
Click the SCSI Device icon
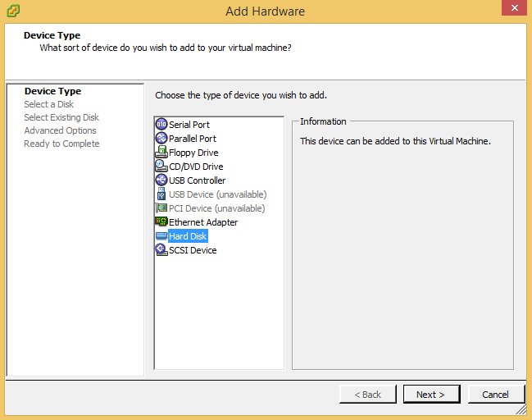tap(161, 250)
